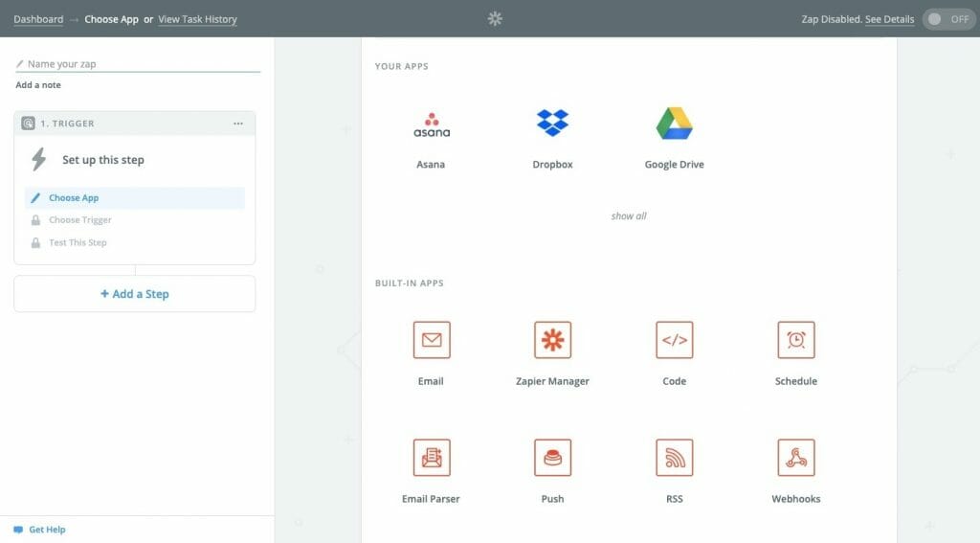Click the Asana label text
Image resolution: width=980 pixels, height=543 pixels.
[431, 165]
